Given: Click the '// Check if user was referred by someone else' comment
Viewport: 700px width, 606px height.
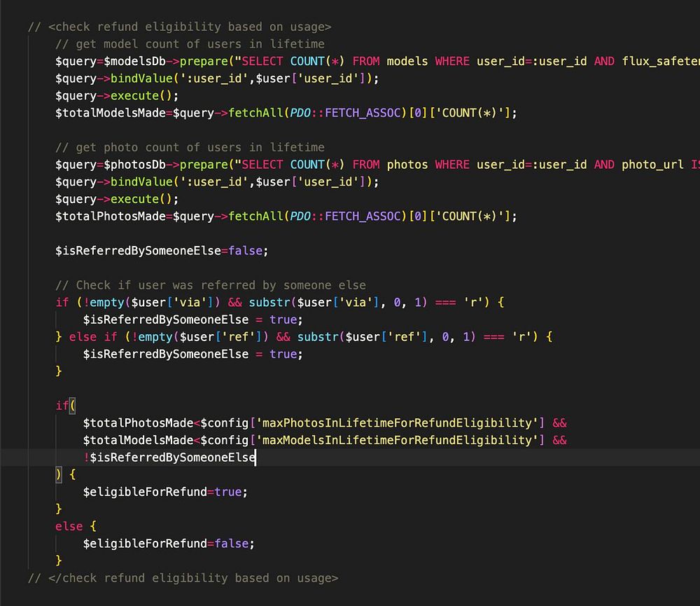Looking at the screenshot, I should pos(210,285).
